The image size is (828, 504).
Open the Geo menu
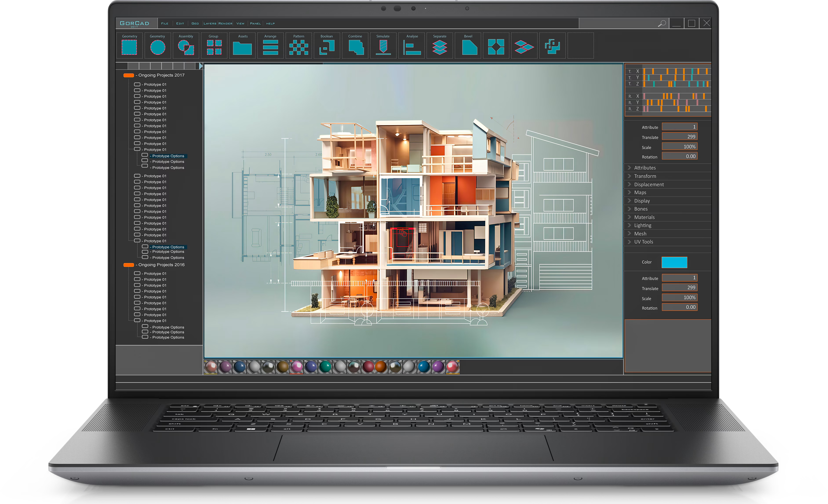(195, 24)
